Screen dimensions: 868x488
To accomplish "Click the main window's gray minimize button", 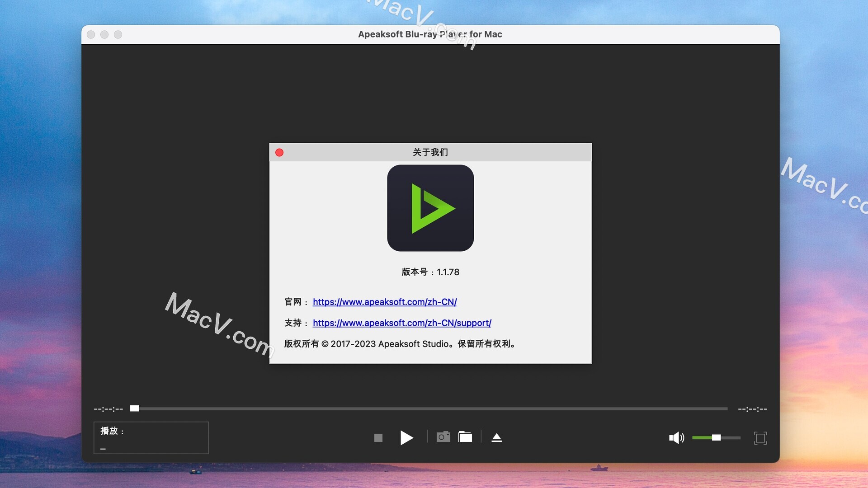I will click(104, 35).
